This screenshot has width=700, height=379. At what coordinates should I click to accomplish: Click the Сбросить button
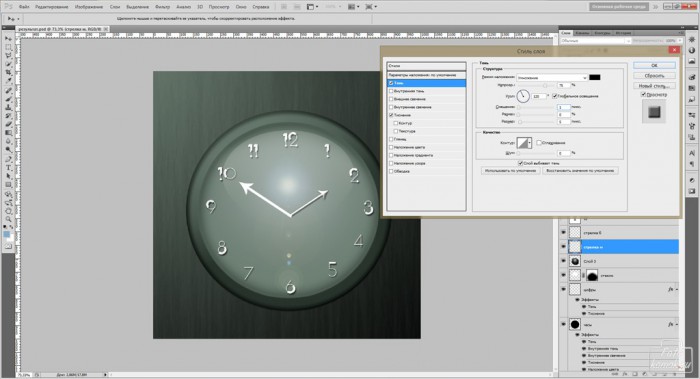pyautogui.click(x=654, y=76)
